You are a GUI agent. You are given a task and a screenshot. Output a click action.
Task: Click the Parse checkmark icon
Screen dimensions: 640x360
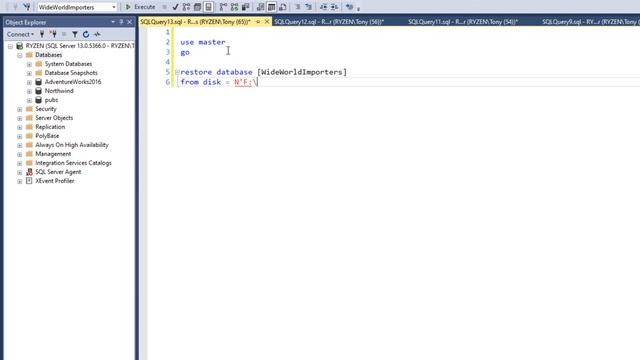click(x=176, y=7)
